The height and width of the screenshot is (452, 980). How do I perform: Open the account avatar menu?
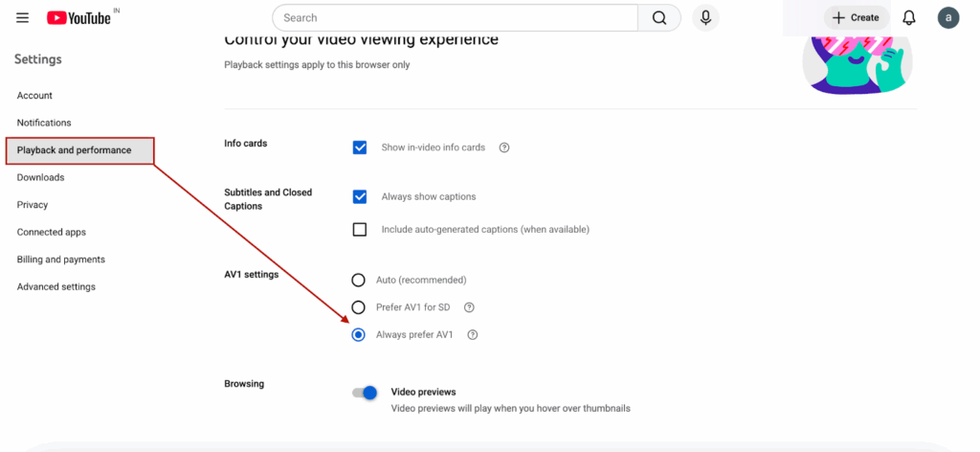[947, 18]
